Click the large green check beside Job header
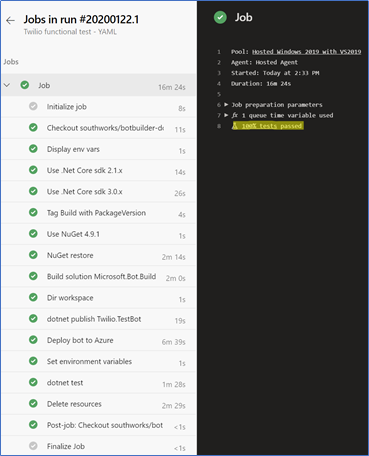Image resolution: width=369 pixels, height=456 pixels. click(220, 17)
